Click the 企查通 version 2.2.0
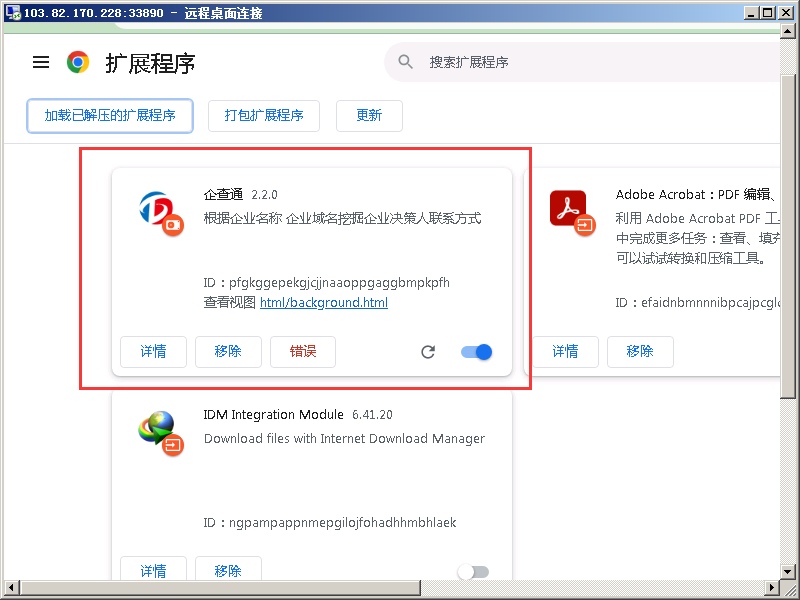 264,195
